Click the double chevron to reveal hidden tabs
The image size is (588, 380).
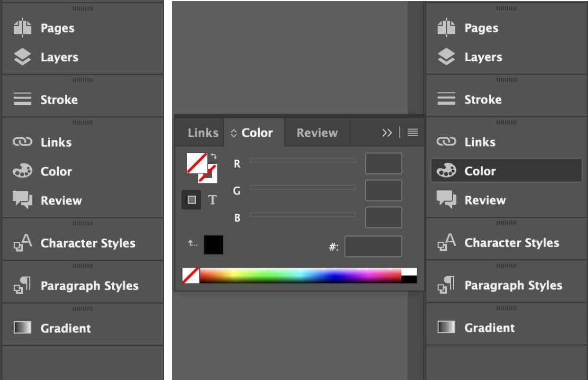[387, 132]
